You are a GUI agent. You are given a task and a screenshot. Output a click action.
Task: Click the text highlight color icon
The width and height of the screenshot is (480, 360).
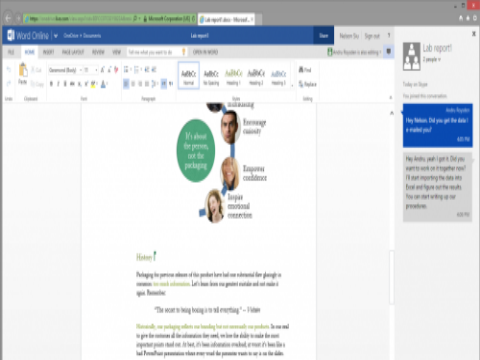pos(93,84)
